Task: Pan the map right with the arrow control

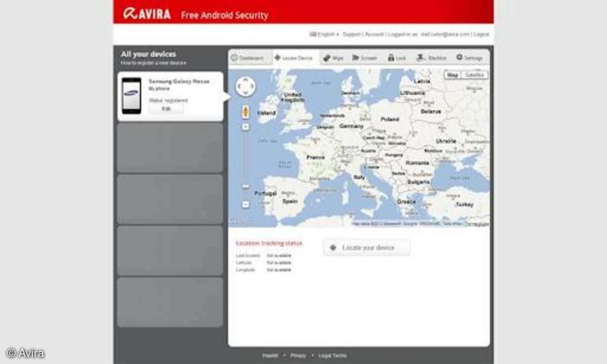Action: point(252,86)
